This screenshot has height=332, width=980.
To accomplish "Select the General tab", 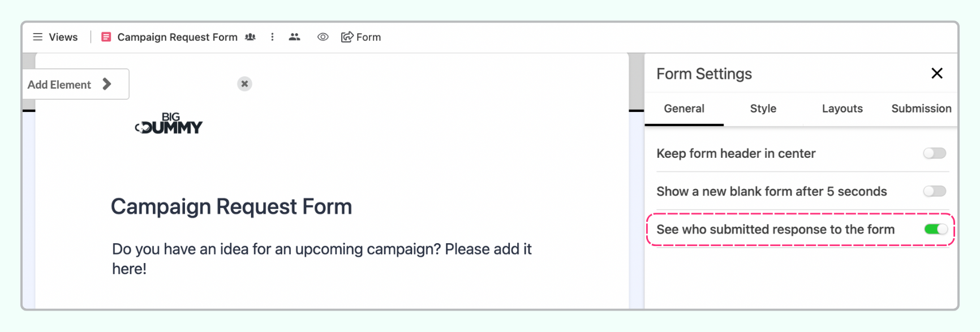I will coord(684,109).
